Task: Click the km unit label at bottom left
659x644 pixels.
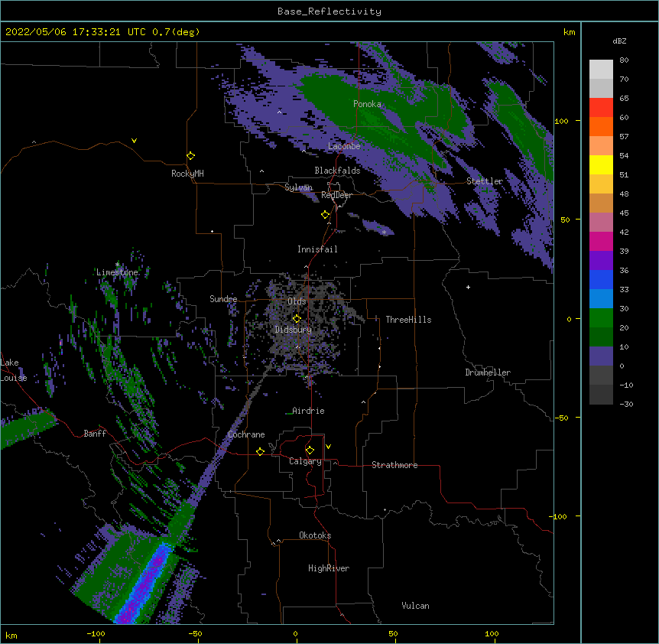Action: pyautogui.click(x=11, y=636)
